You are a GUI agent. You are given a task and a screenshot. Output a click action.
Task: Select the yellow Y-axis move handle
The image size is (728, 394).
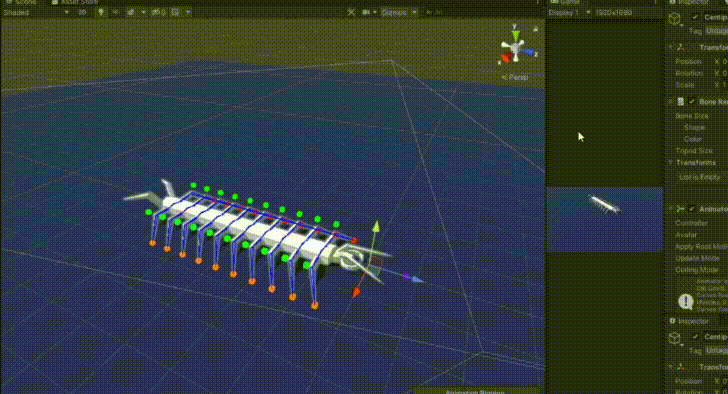click(x=376, y=227)
